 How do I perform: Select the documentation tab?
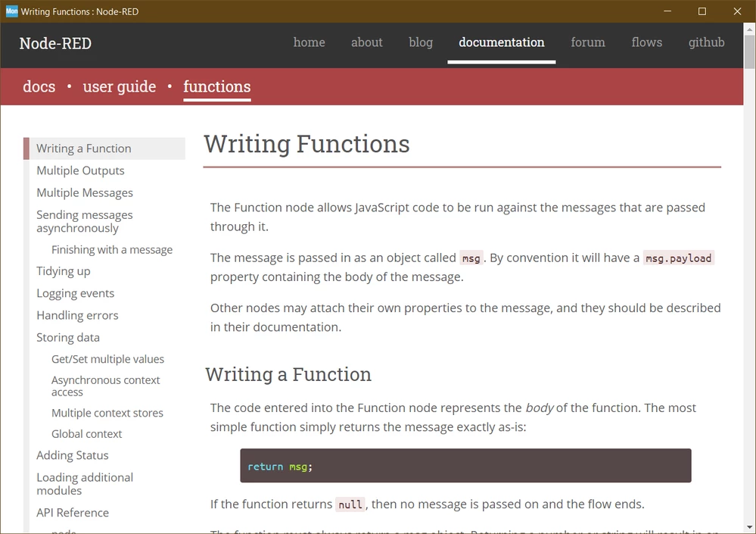coord(502,42)
